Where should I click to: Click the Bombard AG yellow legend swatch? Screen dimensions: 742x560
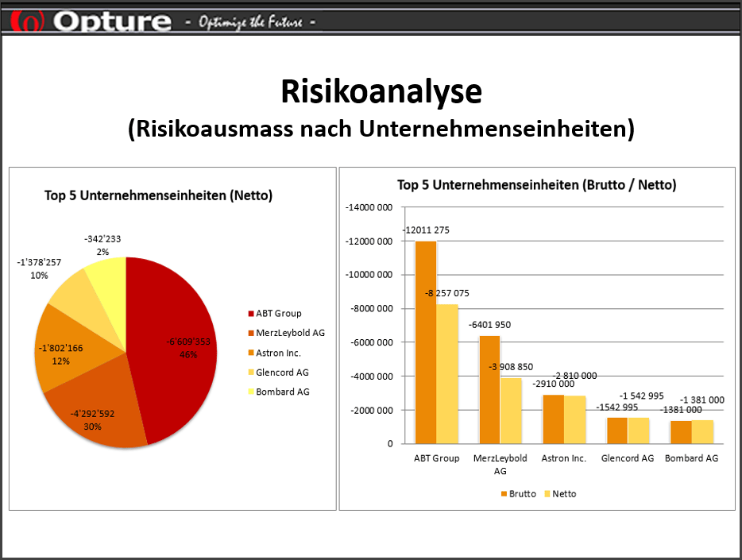[250, 392]
